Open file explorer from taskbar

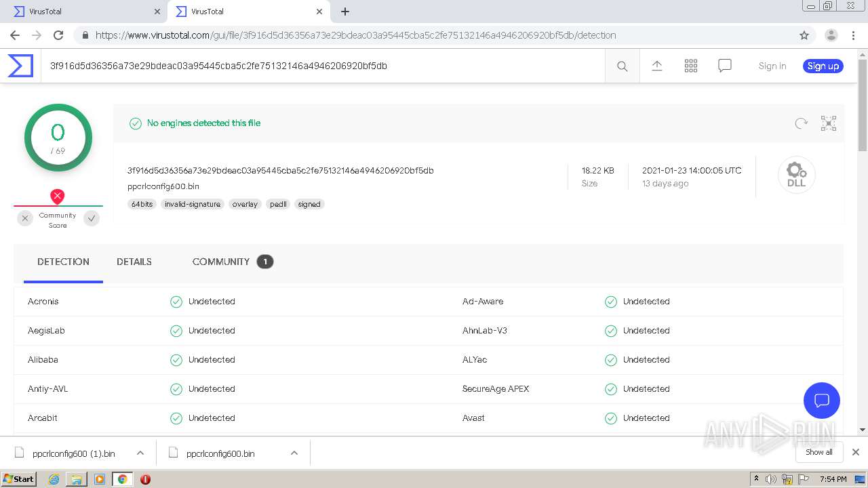(x=77, y=479)
